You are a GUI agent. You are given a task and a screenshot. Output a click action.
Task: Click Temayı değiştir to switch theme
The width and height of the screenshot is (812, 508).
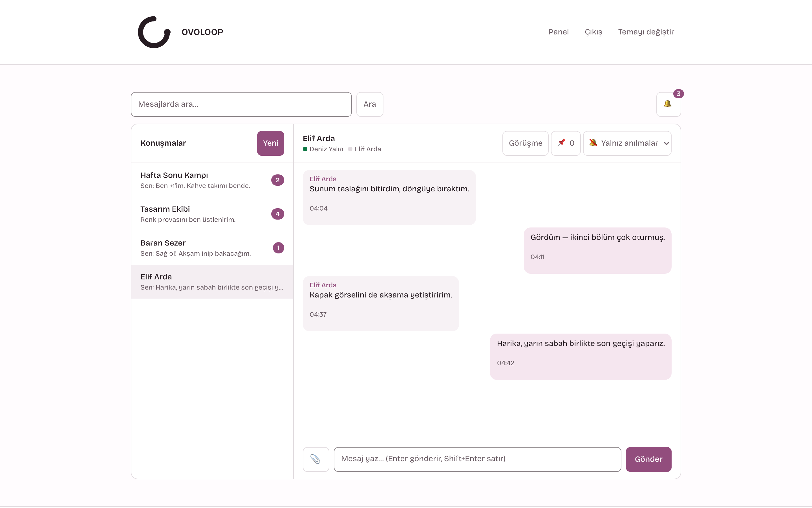click(646, 32)
